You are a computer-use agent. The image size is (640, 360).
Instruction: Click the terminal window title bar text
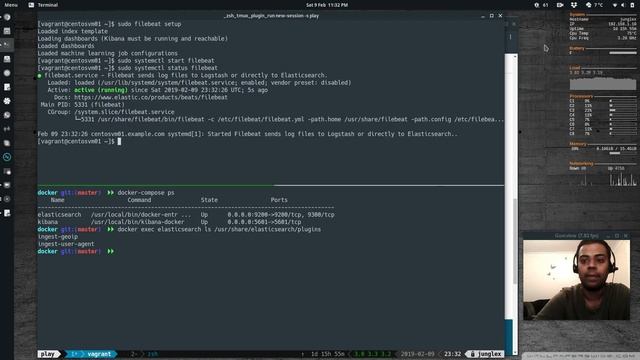(271, 16)
